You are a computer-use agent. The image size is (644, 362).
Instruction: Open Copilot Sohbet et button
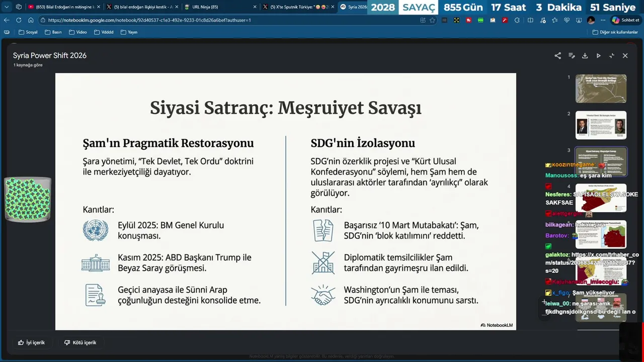click(x=626, y=20)
